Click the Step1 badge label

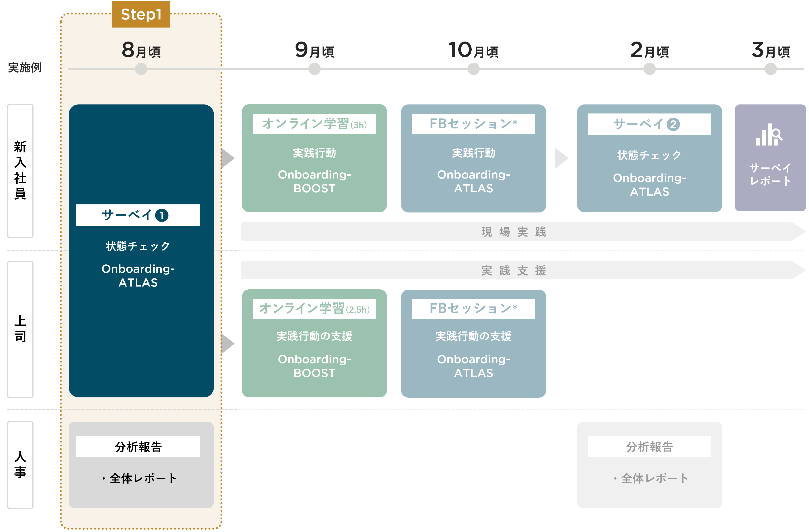tap(141, 14)
